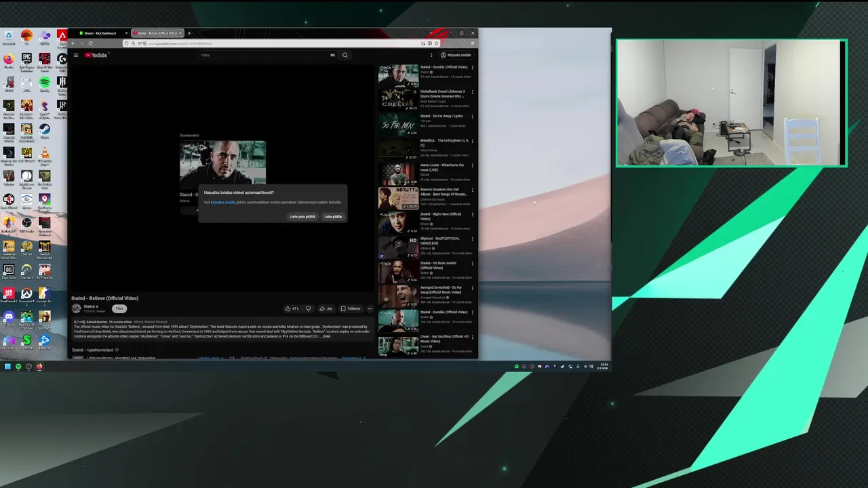868x488 pixels.
Task: Launch Firefox from the desktop icon
Action: pyautogui.click(x=9, y=61)
